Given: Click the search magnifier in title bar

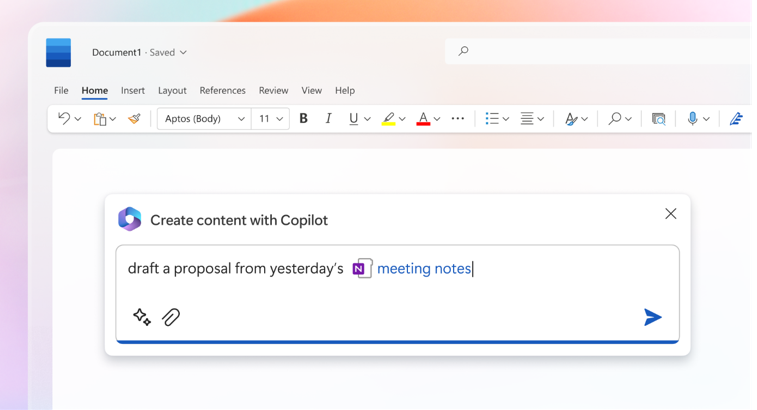Looking at the screenshot, I should point(463,51).
